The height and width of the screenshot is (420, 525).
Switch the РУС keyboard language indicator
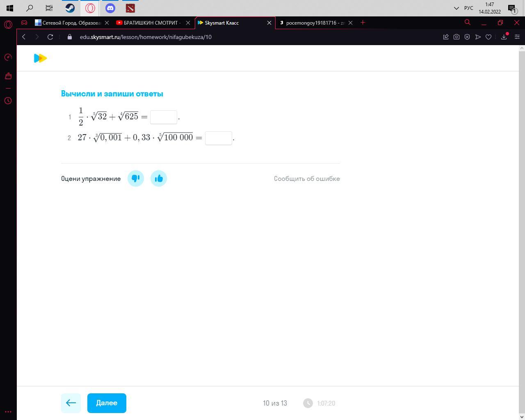coord(468,8)
